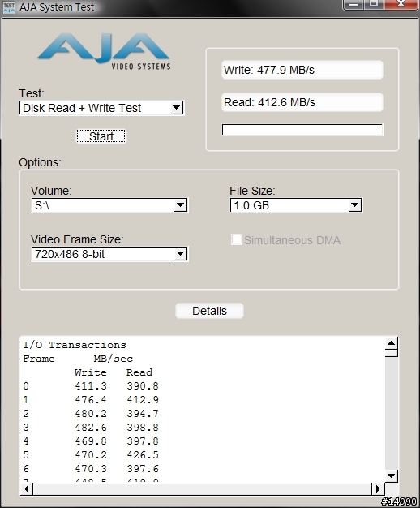Click the "MB/sec" column header text
The width and height of the screenshot is (420, 508).
pos(114,359)
